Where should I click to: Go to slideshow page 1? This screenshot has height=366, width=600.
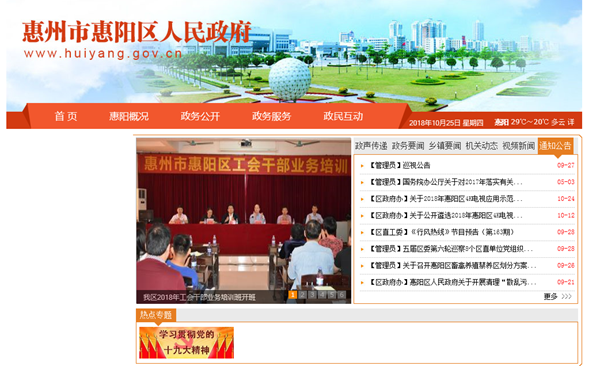click(x=293, y=295)
